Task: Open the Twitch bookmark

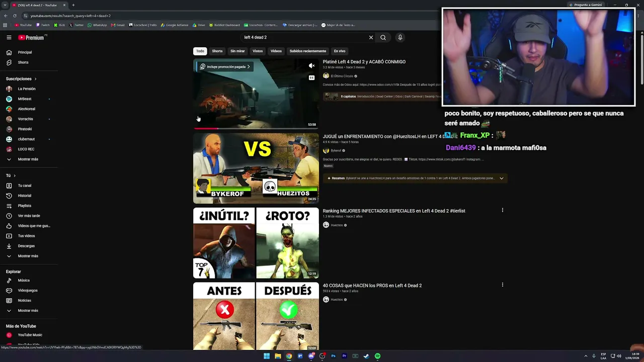Action: pyautogui.click(x=43, y=25)
